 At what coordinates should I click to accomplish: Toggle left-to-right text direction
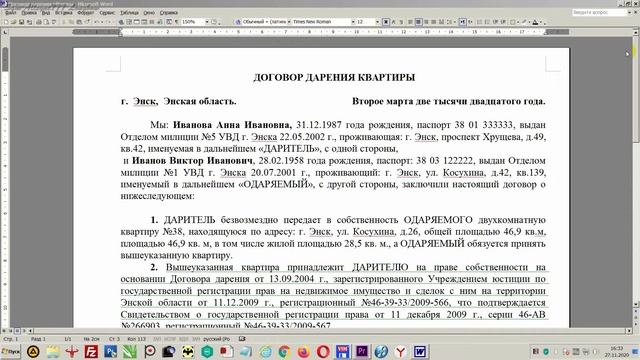point(463,22)
